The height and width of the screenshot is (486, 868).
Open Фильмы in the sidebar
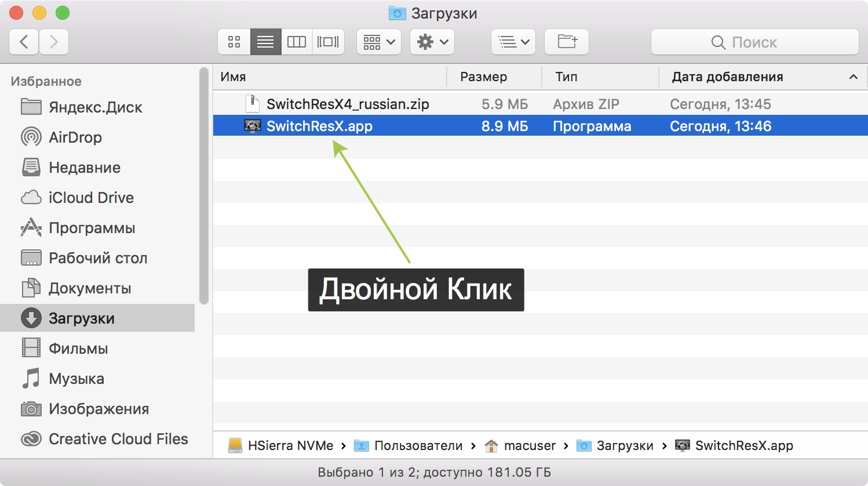tap(97, 349)
